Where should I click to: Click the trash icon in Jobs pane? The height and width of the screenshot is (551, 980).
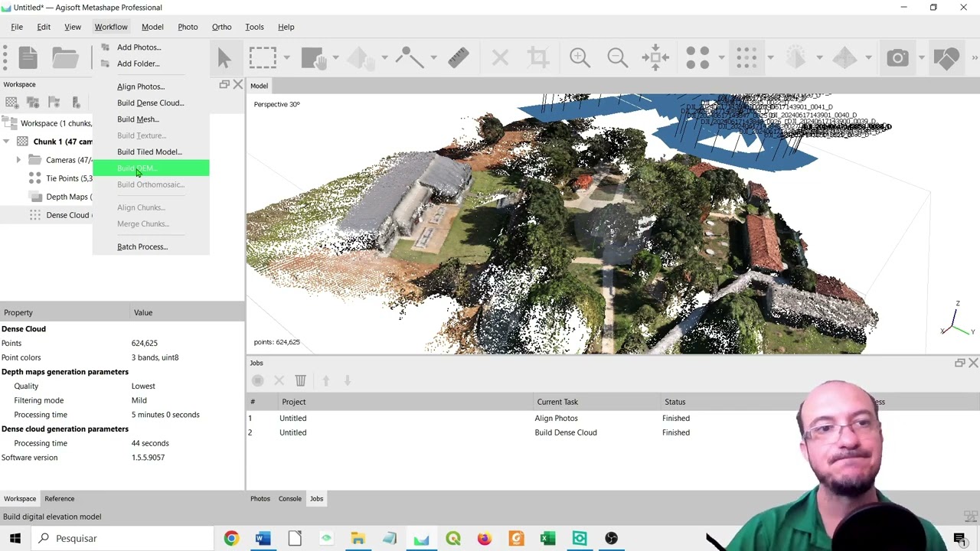[x=301, y=380]
